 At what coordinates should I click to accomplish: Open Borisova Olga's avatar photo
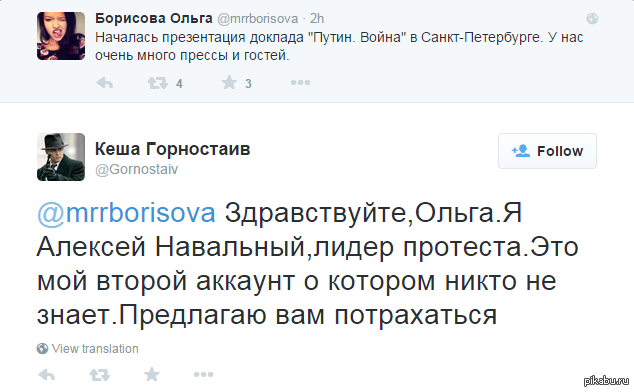click(61, 36)
